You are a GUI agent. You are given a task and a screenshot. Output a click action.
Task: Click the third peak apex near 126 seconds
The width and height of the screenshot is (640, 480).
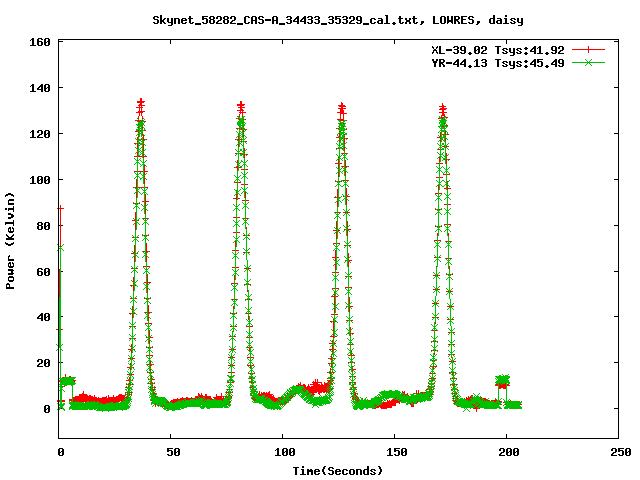342,106
